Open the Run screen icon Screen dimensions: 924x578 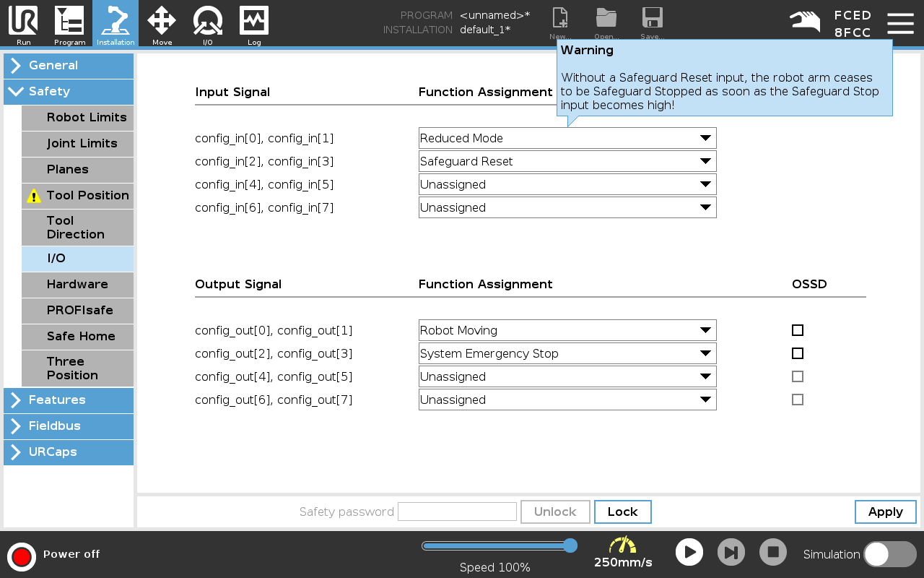[x=23, y=21]
